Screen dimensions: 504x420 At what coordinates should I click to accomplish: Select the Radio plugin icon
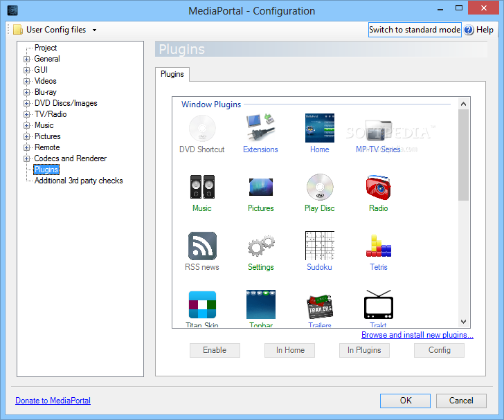[378, 187]
